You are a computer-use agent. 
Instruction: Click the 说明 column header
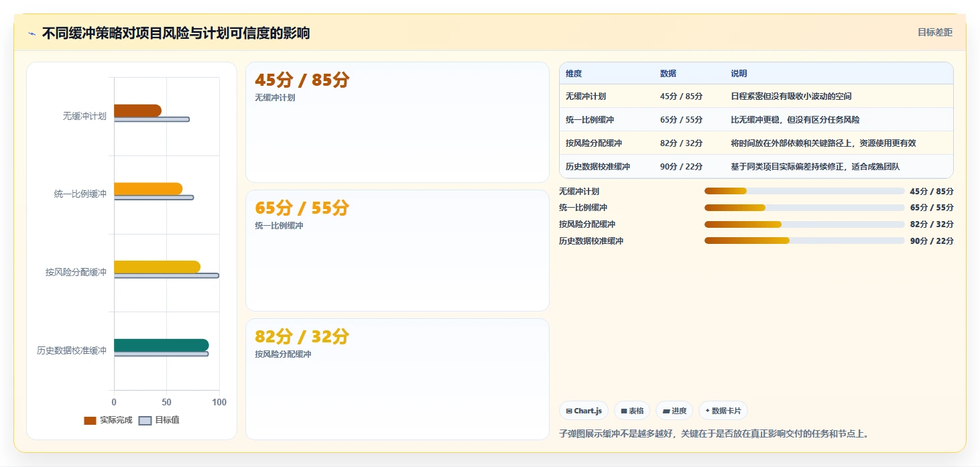(739, 74)
